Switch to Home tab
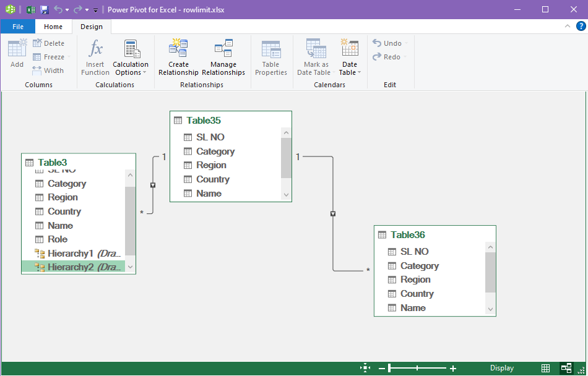The width and height of the screenshot is (588, 376). point(53,27)
